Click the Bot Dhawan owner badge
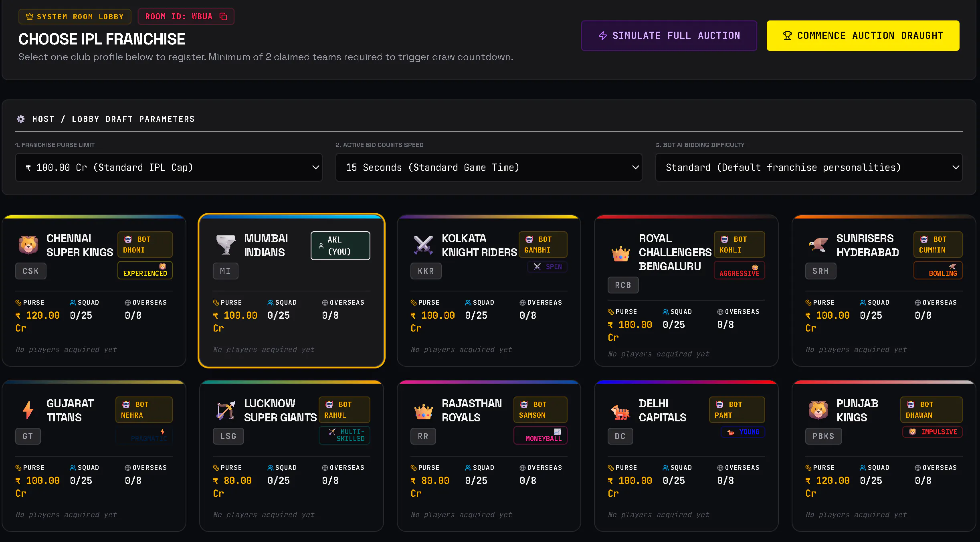 click(932, 410)
